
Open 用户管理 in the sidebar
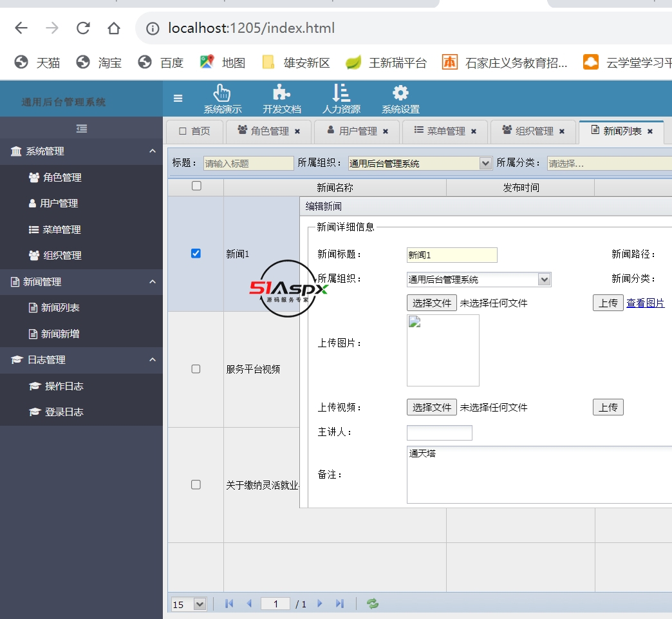82,204
